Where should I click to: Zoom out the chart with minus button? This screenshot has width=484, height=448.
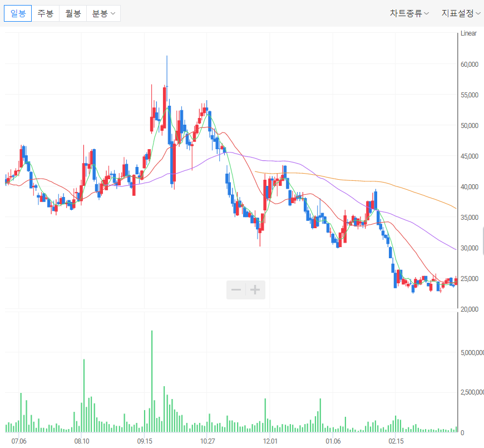coord(236,289)
